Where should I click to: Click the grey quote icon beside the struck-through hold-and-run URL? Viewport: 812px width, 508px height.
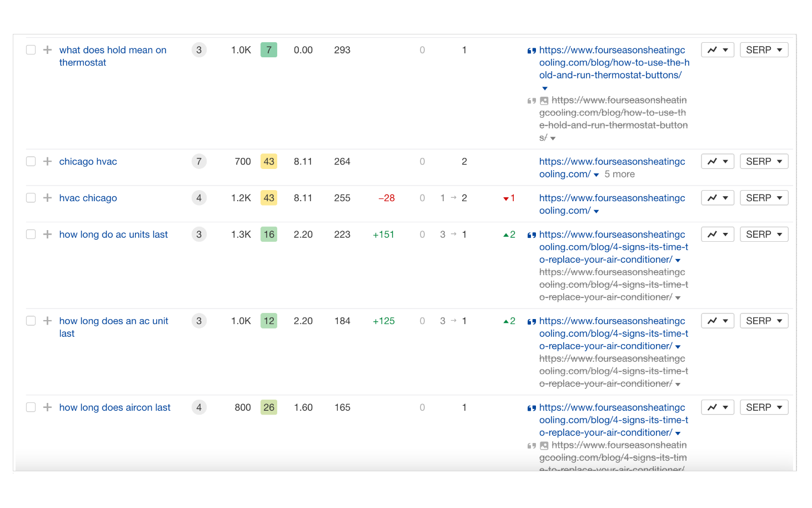[x=532, y=101]
